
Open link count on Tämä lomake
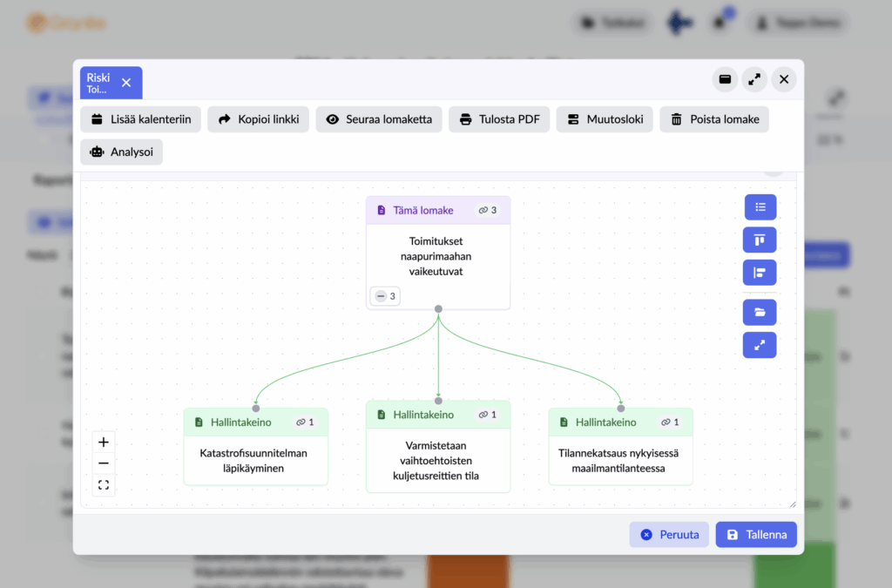(488, 211)
